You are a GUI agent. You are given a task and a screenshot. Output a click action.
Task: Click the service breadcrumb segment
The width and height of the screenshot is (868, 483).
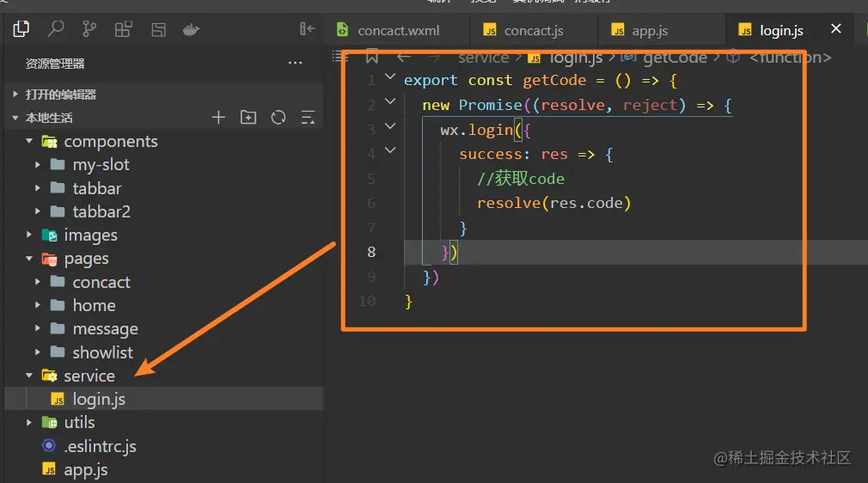(x=483, y=57)
